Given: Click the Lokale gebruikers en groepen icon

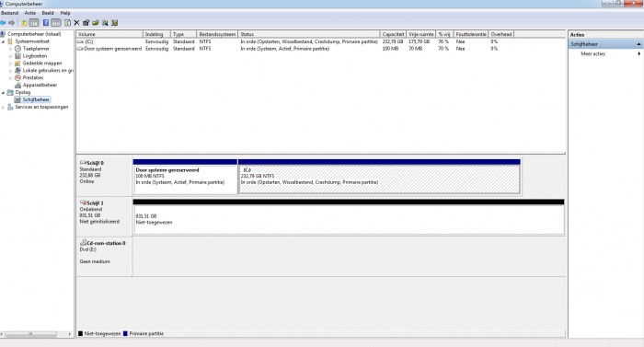Looking at the screenshot, I should pos(17,70).
